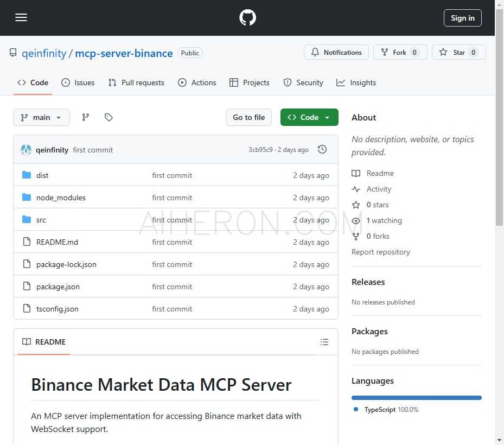Click the fork icon beside 0 forks
The height and width of the screenshot is (445, 504).
pos(356,237)
